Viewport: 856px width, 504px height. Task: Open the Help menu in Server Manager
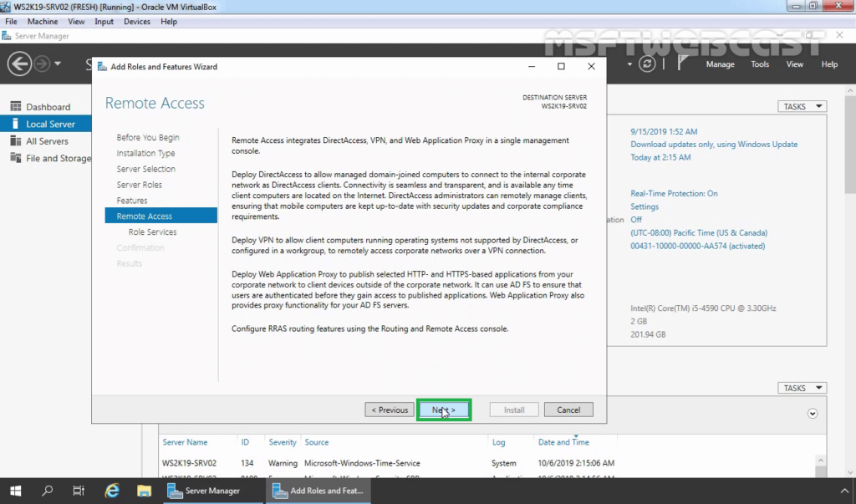tap(829, 64)
